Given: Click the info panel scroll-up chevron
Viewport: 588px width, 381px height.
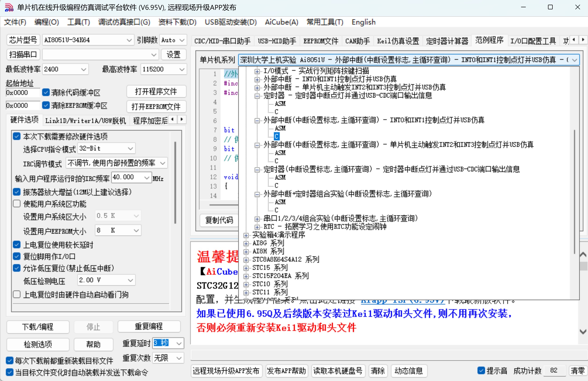Looking at the screenshot, I should [x=583, y=255].
